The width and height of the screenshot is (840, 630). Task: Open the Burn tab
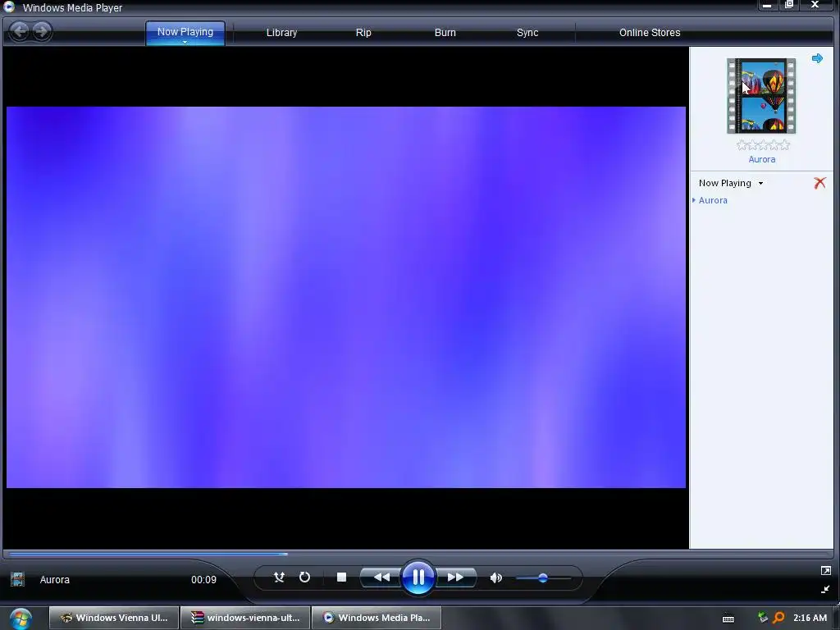coord(445,33)
